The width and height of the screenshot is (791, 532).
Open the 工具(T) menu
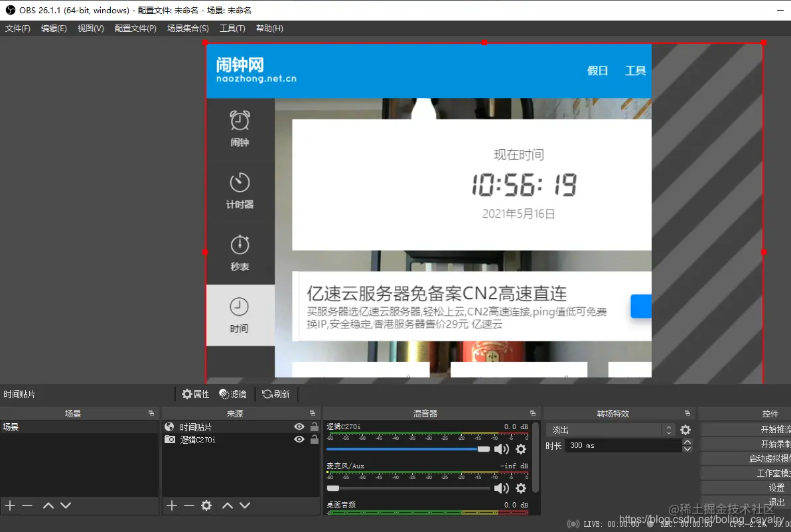(232, 28)
